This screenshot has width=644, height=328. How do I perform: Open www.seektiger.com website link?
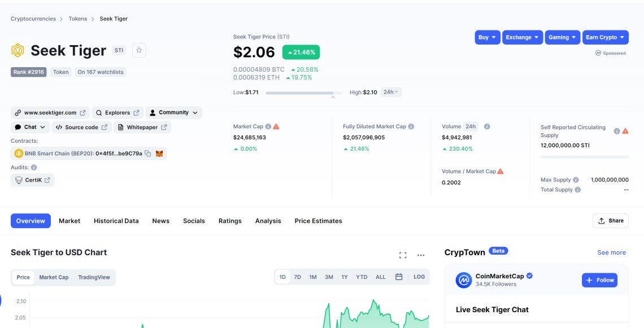(50, 112)
